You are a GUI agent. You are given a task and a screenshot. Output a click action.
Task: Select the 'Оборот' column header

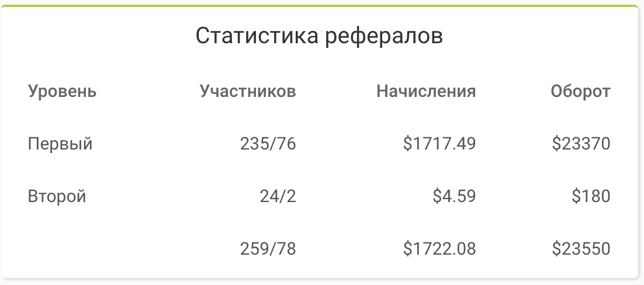(x=580, y=92)
